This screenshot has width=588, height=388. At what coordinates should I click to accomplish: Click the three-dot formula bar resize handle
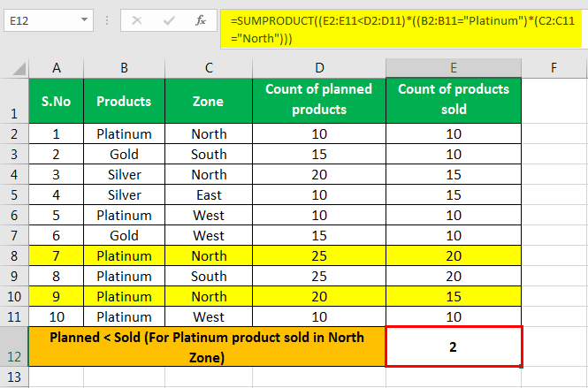click(107, 20)
